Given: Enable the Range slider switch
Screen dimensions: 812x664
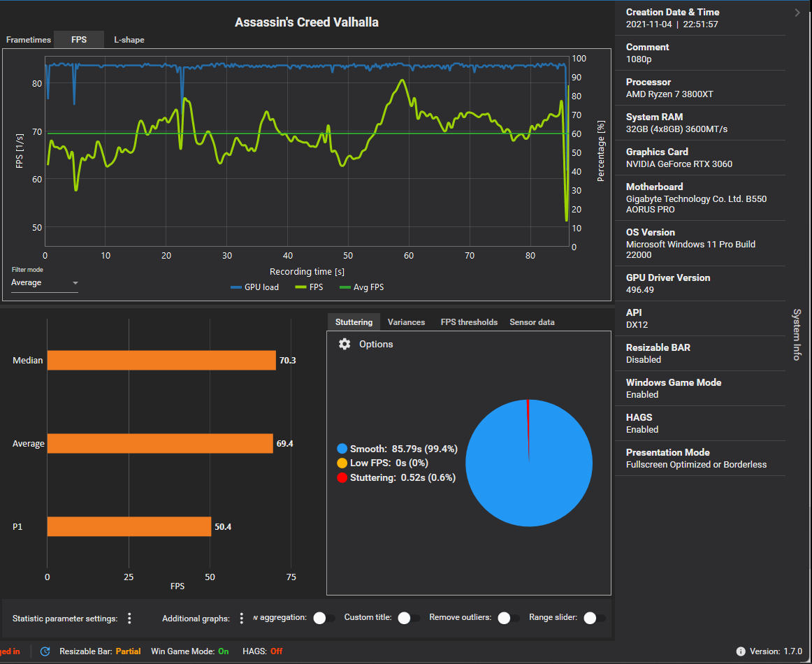Looking at the screenshot, I should point(595,617).
